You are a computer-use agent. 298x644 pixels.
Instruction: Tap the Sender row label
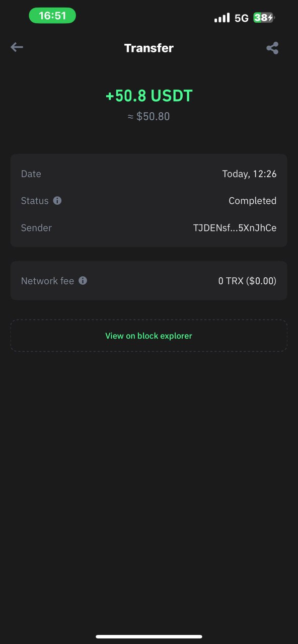pos(36,228)
